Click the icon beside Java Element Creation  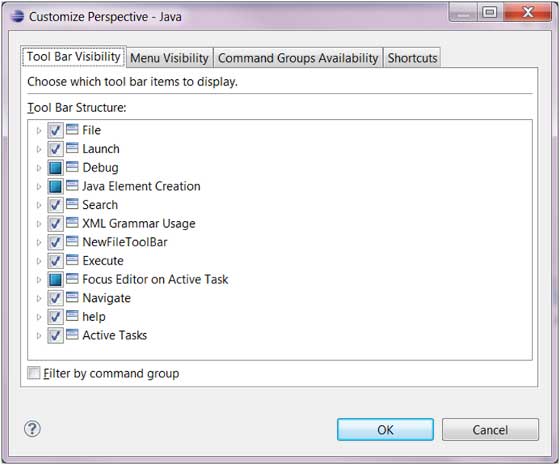click(72, 185)
